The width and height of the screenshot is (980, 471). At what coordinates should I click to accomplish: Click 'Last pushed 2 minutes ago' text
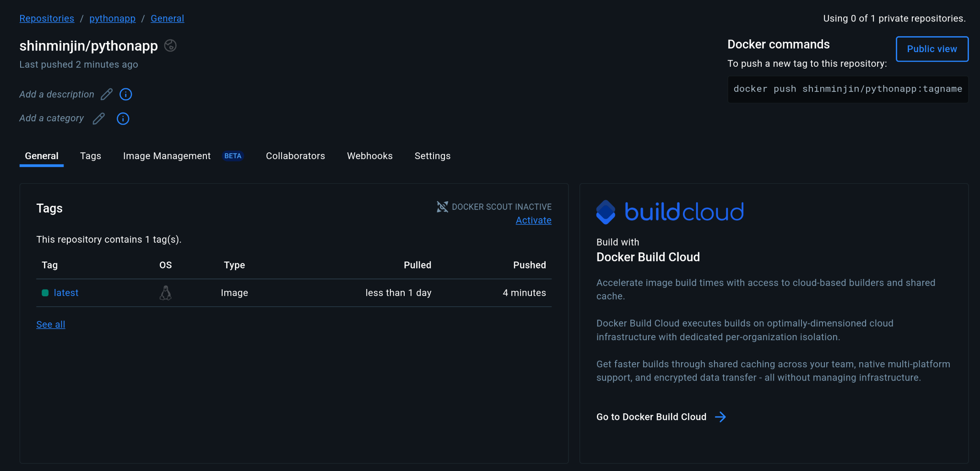tap(79, 64)
